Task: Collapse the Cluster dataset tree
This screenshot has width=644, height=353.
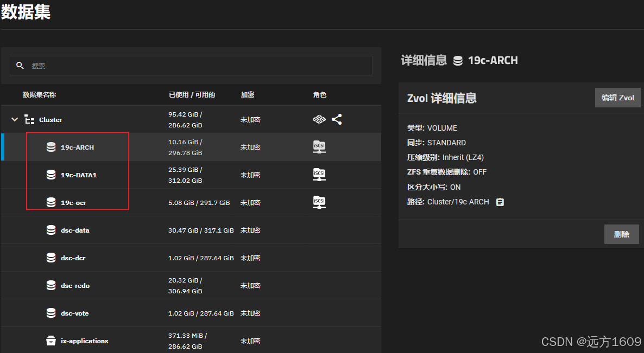Action: pos(14,119)
